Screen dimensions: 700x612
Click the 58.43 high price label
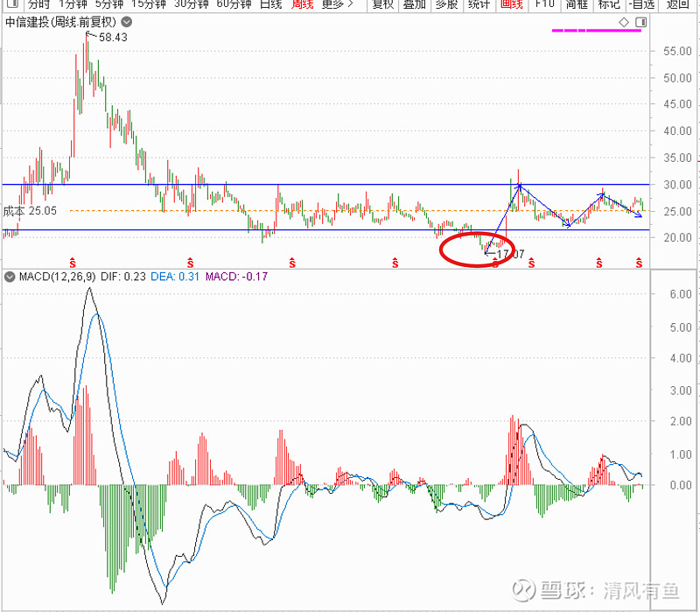pos(113,38)
